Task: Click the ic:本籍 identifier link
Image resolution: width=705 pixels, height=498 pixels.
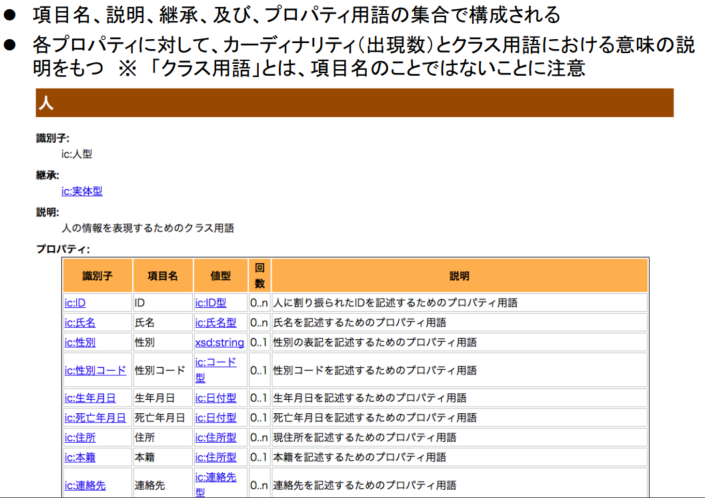Action: tap(80, 457)
